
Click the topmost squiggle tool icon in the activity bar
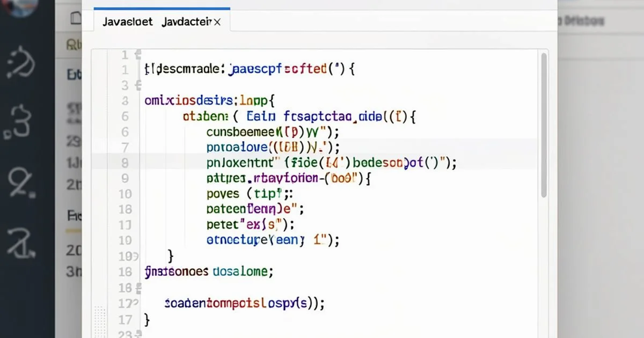tap(19, 62)
